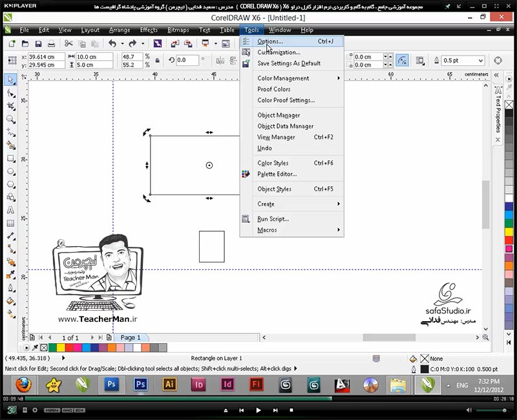Image resolution: width=517 pixels, height=420 pixels.
Task: Expand the undo history dropdown arrow
Action: click(x=122, y=43)
